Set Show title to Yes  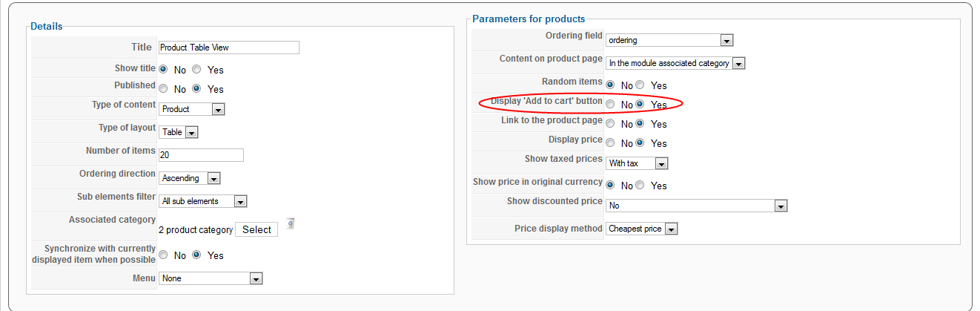[x=196, y=70]
